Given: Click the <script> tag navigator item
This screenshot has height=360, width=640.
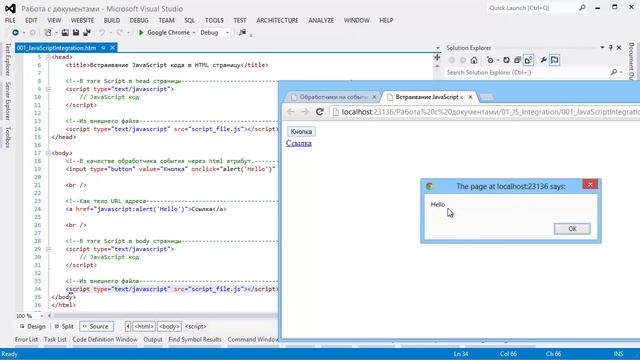Looking at the screenshot, I should coord(196,327).
